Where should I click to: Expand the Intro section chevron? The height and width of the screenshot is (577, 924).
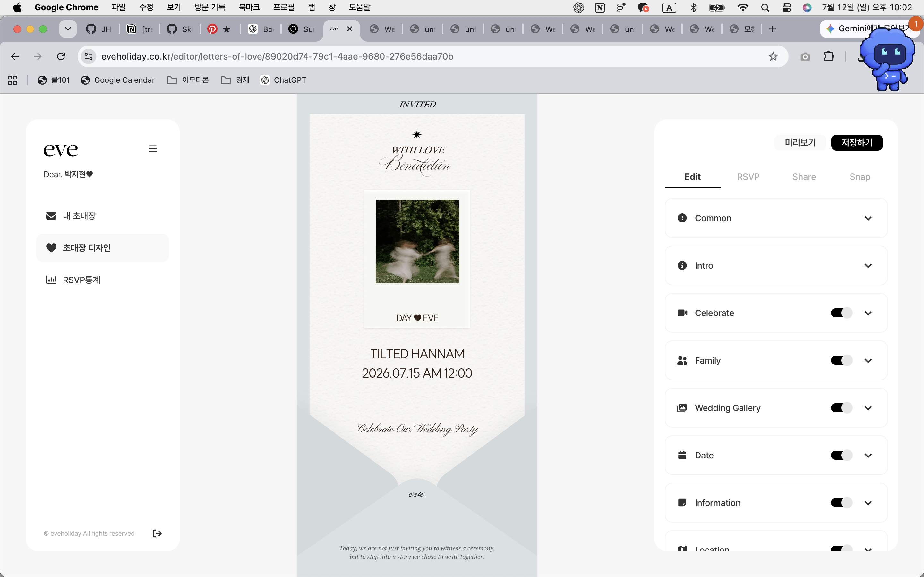click(x=868, y=266)
